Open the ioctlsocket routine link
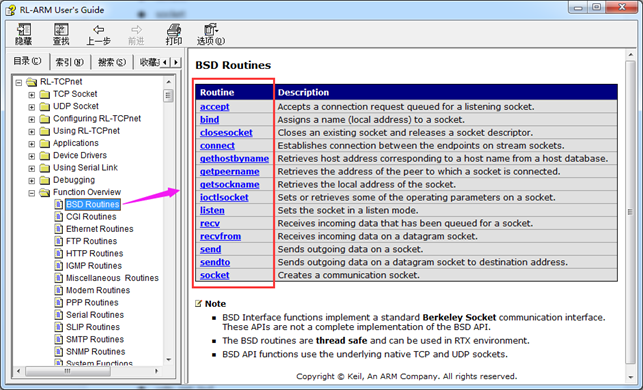643x390 pixels. pos(224,197)
